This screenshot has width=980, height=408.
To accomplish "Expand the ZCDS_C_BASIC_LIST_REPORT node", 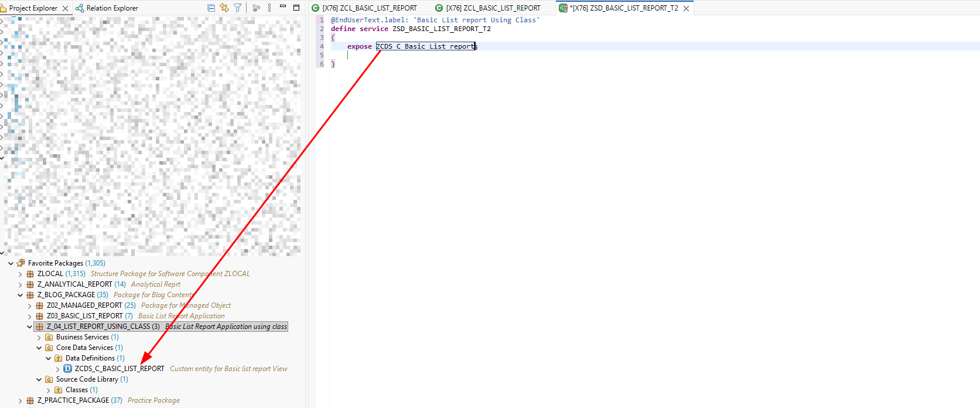I will point(57,369).
